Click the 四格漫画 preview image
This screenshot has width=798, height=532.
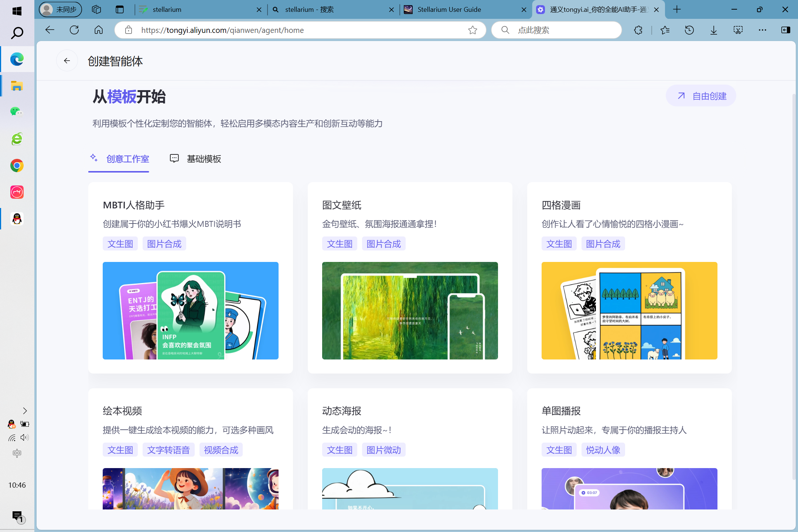(x=630, y=311)
